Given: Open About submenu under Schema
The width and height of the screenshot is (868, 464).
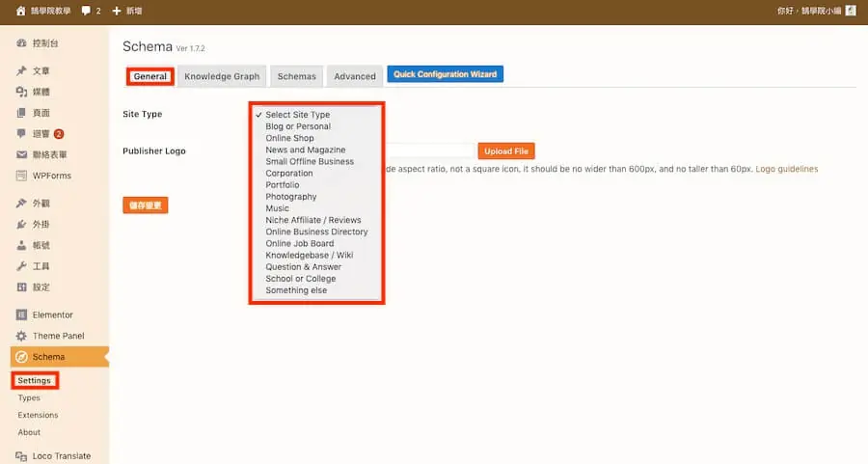Looking at the screenshot, I should (29, 432).
